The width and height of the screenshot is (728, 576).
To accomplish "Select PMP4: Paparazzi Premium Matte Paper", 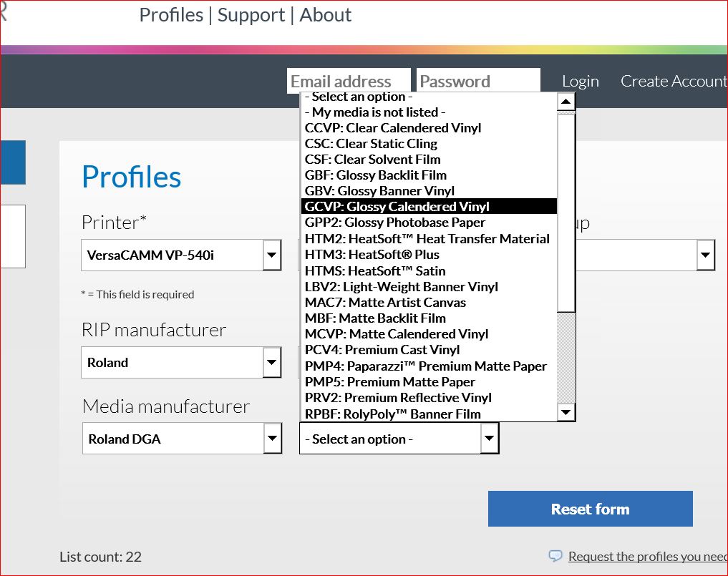I will click(429, 366).
